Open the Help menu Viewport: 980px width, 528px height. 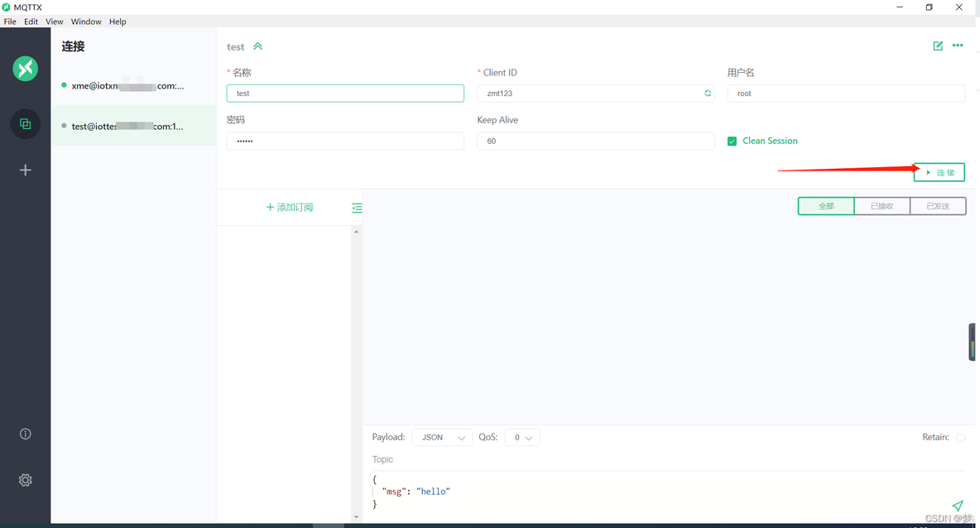pyautogui.click(x=118, y=22)
